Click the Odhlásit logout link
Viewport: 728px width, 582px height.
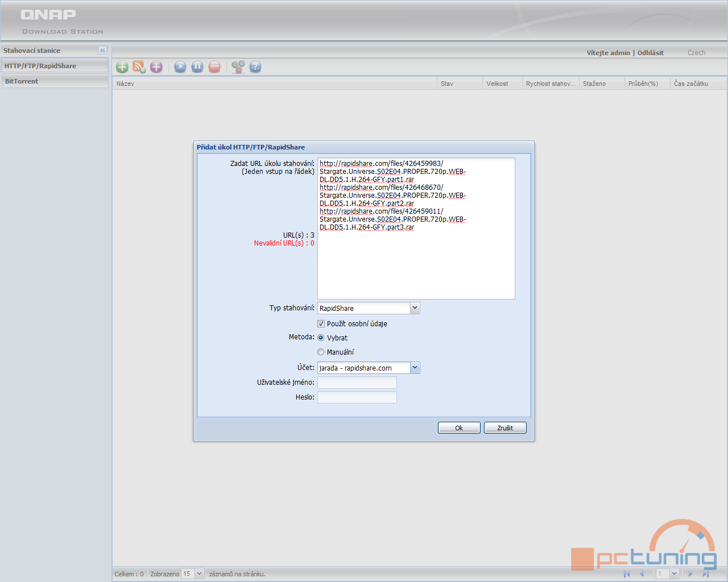tap(651, 53)
